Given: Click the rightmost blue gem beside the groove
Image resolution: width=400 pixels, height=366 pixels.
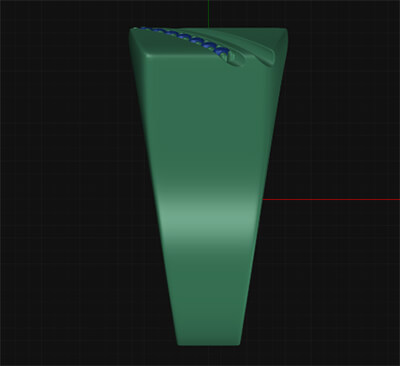Looking at the screenshot, I should (x=223, y=52).
